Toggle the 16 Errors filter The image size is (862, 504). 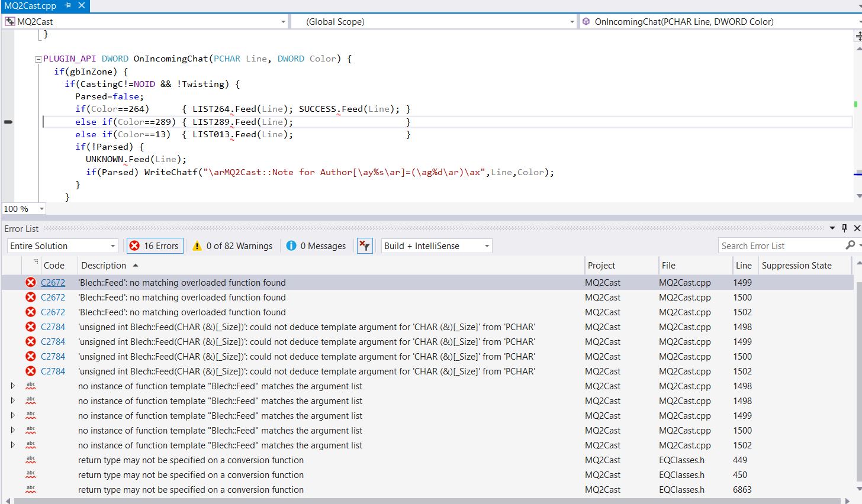155,246
